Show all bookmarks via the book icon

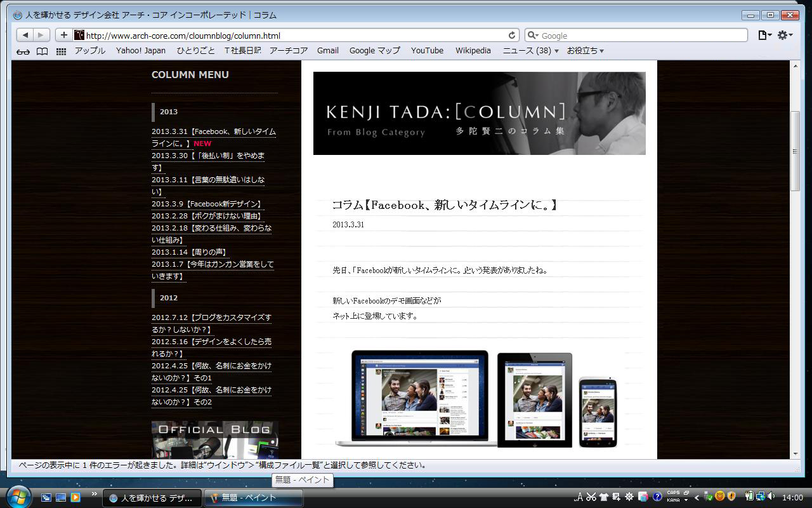coord(42,51)
